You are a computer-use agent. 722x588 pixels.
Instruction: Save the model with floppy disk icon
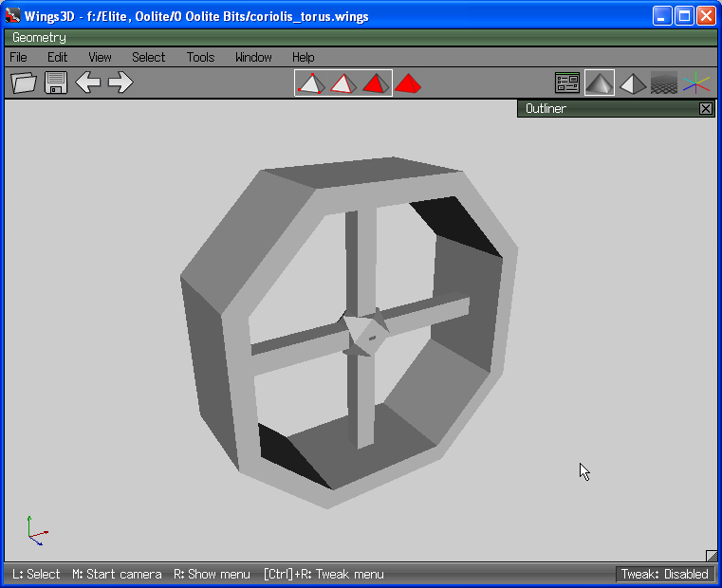coord(56,83)
